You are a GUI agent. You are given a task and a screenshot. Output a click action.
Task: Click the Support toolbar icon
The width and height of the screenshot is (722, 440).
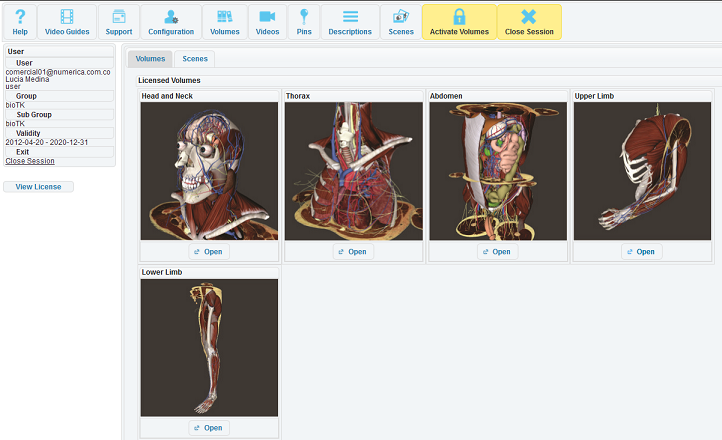coord(119,22)
